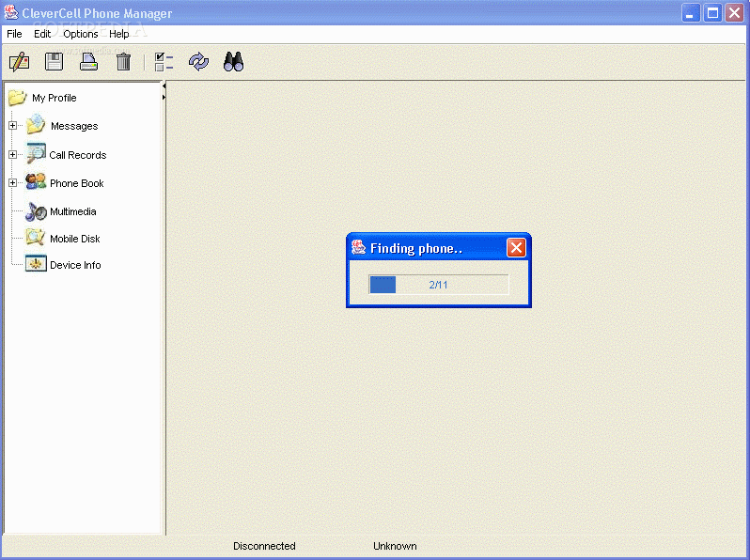Select Call Records label in tree
The image size is (750, 560).
pyautogui.click(x=77, y=155)
